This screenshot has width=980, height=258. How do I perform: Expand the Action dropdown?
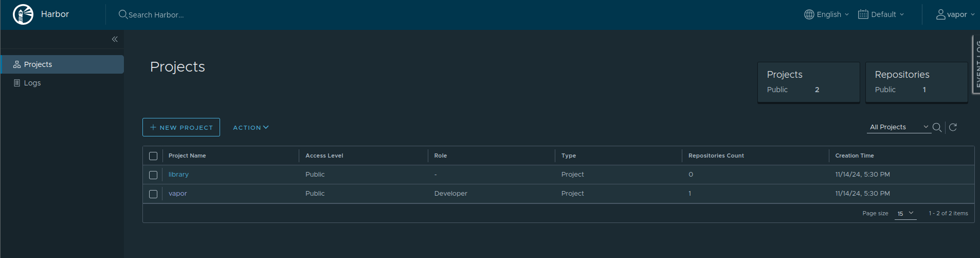click(251, 127)
